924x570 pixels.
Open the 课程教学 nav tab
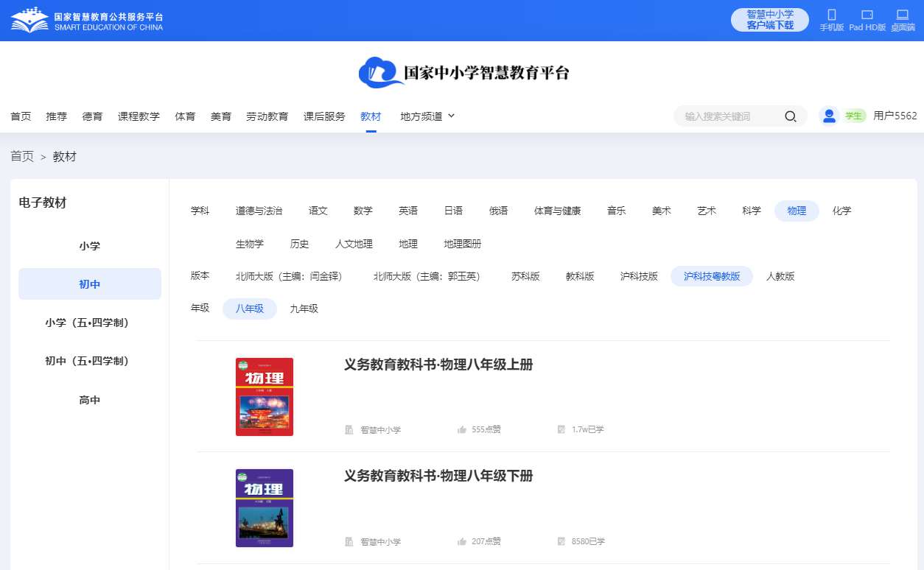[x=139, y=116]
